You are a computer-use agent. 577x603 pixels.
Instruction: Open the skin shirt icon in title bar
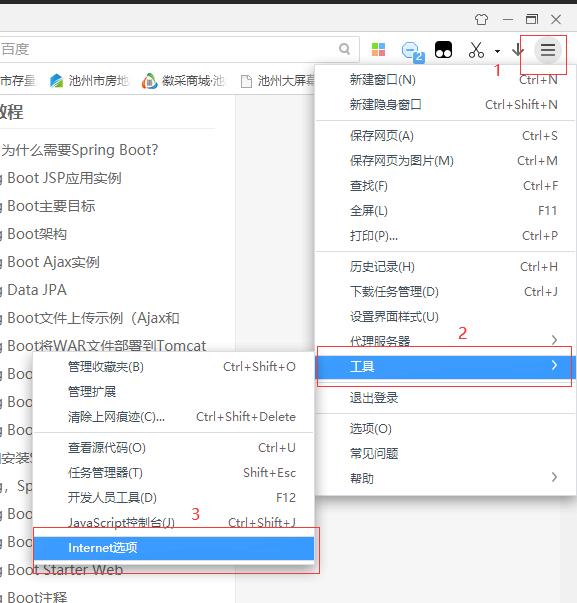481,19
